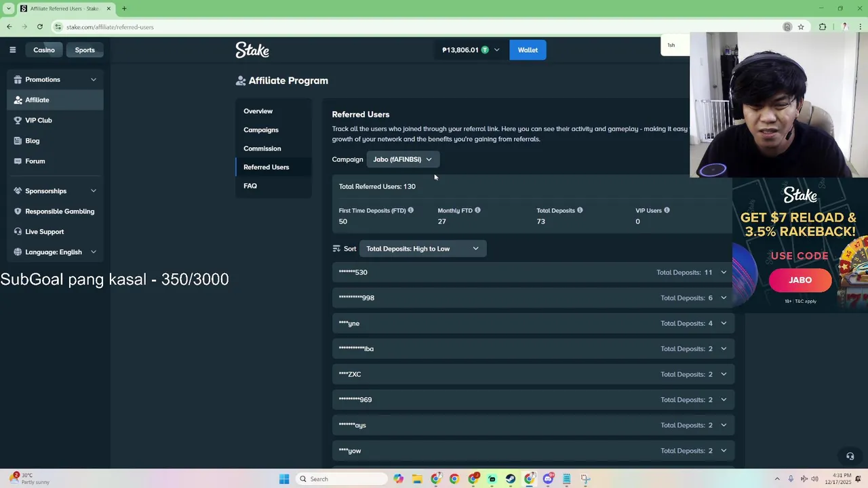Open Chrome three-dot menu
Viewport: 868px width, 488px height.
860,27
